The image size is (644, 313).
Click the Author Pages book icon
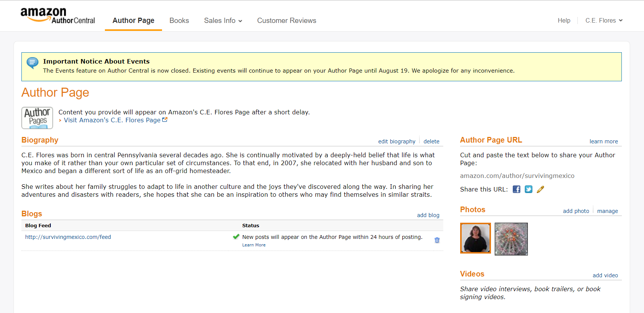(x=37, y=118)
